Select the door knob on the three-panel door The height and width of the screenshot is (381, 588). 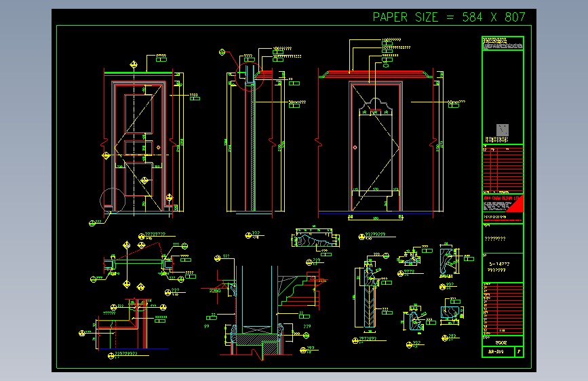pos(159,147)
